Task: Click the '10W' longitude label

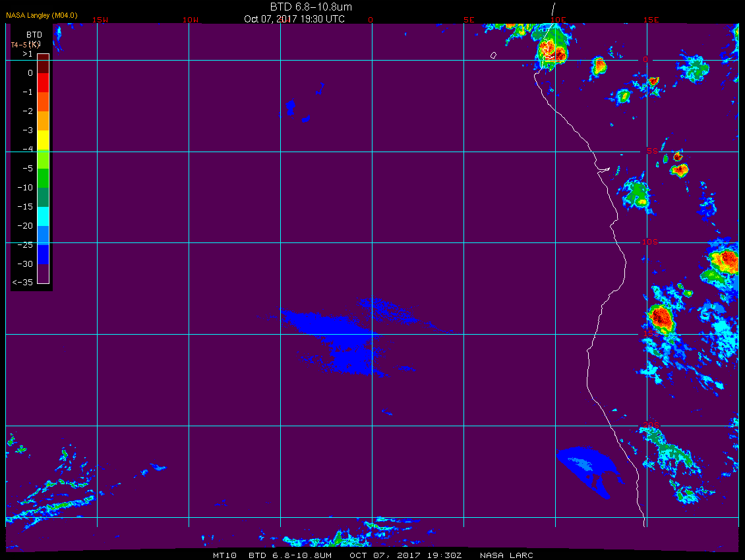Action: tap(191, 20)
